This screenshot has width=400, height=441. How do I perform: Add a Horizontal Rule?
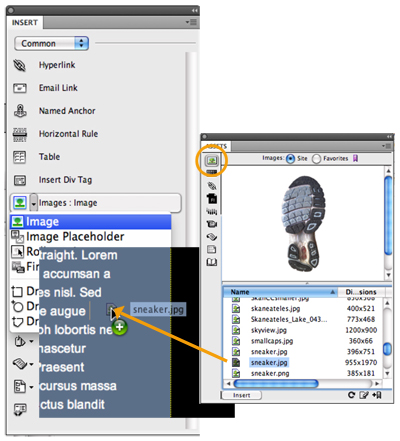[x=68, y=134]
